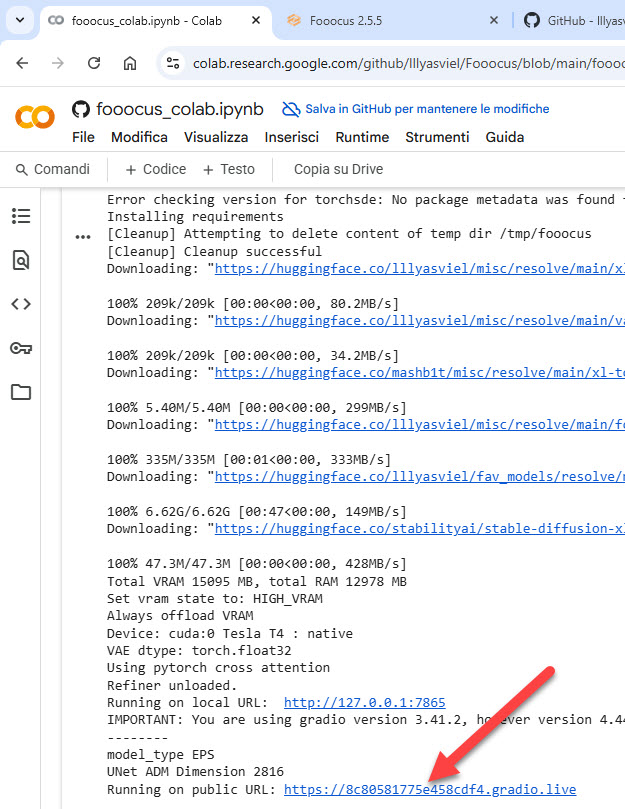The height and width of the screenshot is (809, 625).
Task: Select the 'VAE dtype: torch.float32' line
Action: coord(199,650)
